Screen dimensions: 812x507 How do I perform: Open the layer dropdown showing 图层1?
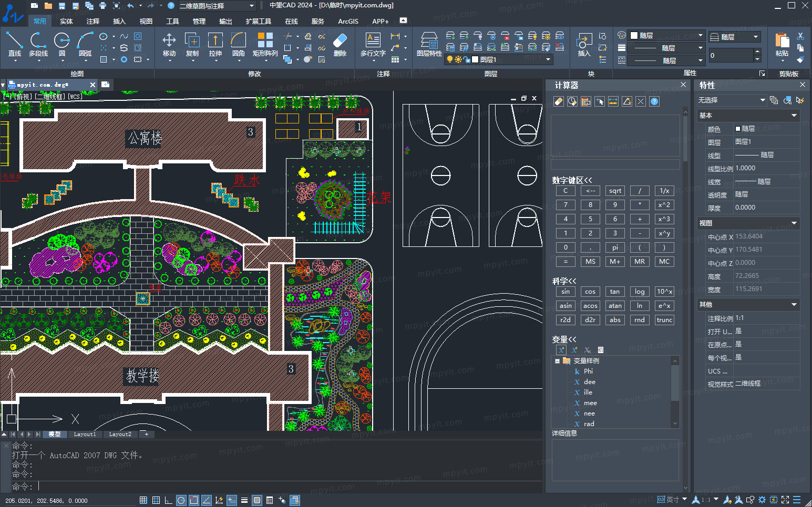coord(499,59)
